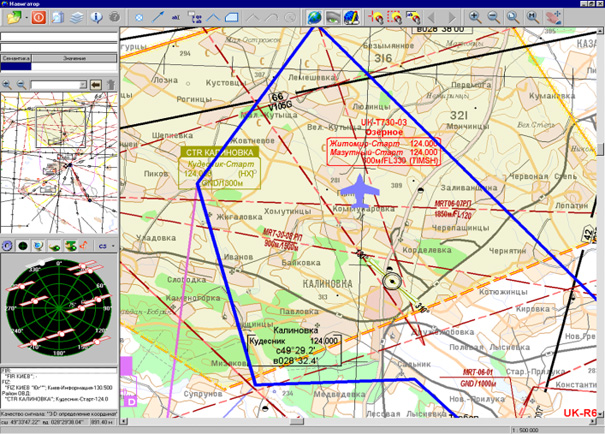This screenshot has width=605, height=434.
Task: Select the text label tool
Action: pyautogui.click(x=176, y=18)
